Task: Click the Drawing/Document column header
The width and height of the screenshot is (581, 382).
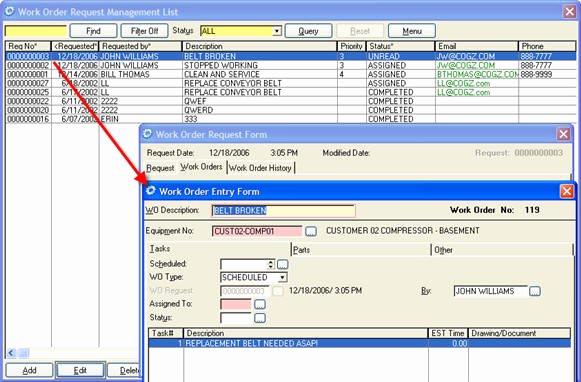Action: [x=519, y=333]
